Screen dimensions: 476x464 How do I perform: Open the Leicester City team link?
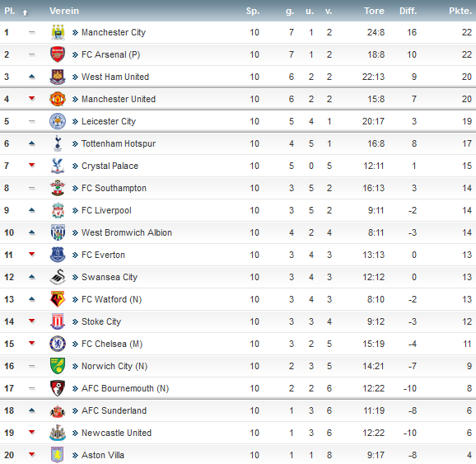pos(109,121)
